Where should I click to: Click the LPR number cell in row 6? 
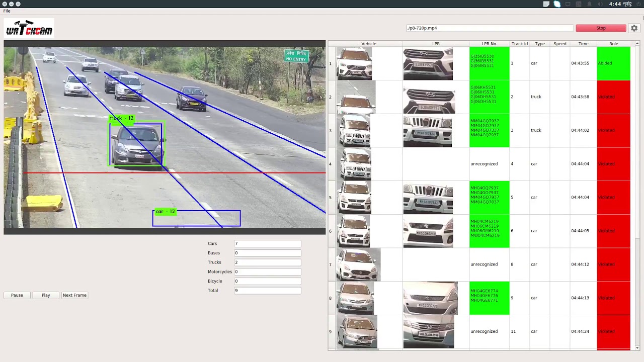(489, 231)
